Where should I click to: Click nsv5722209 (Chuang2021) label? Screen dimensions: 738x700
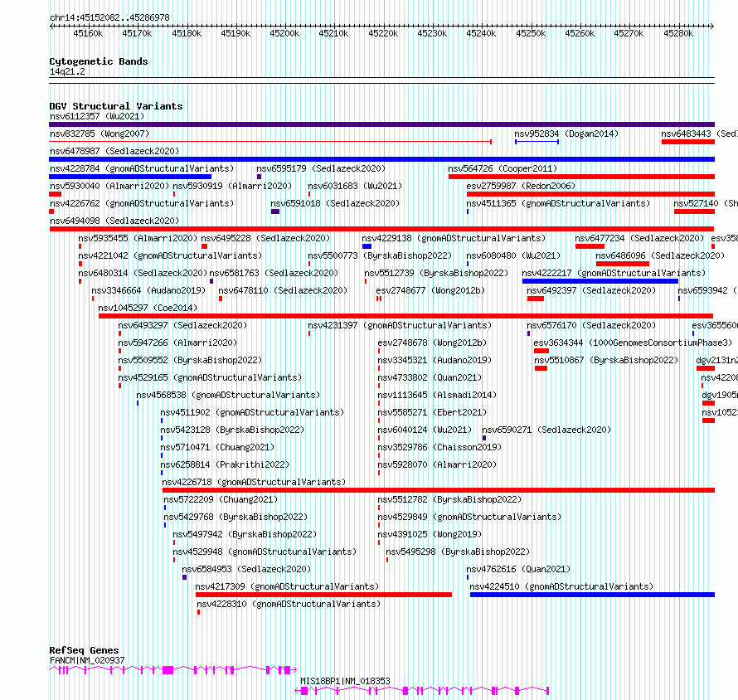tap(221, 499)
